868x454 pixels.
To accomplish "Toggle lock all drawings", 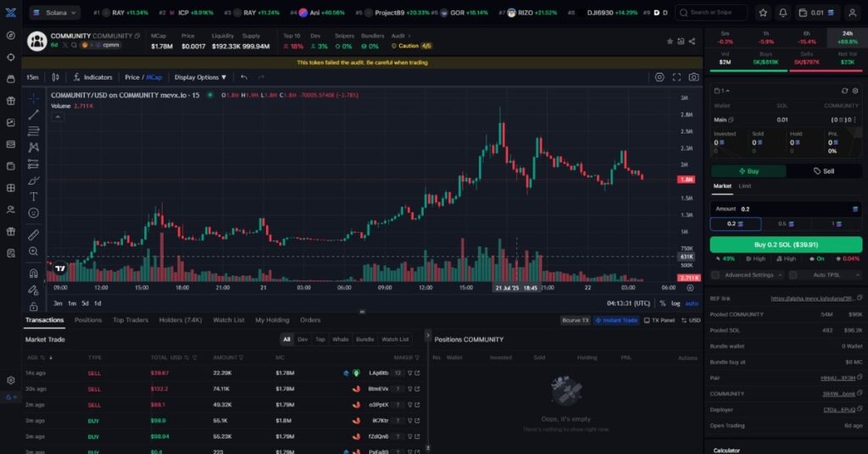I will (34, 307).
